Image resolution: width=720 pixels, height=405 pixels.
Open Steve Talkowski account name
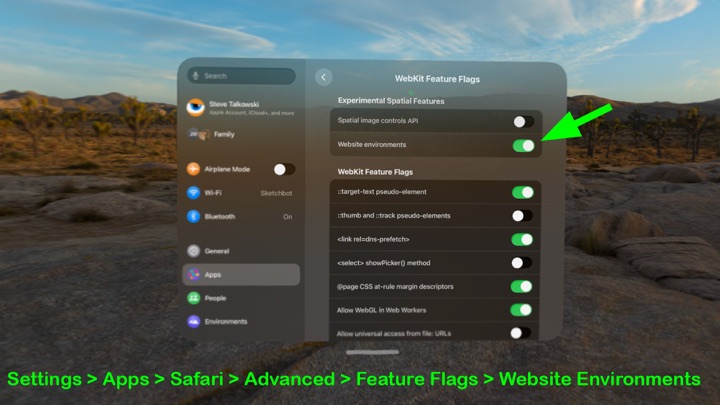click(234, 104)
